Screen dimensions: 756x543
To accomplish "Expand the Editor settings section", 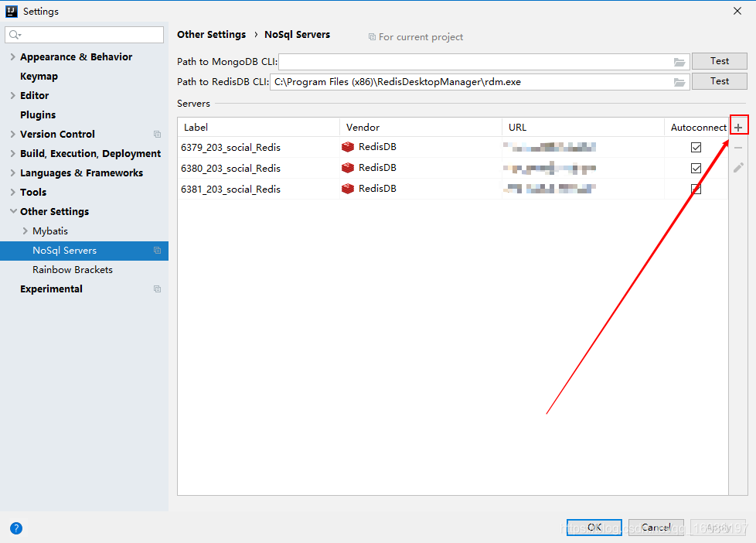I will pyautogui.click(x=13, y=96).
